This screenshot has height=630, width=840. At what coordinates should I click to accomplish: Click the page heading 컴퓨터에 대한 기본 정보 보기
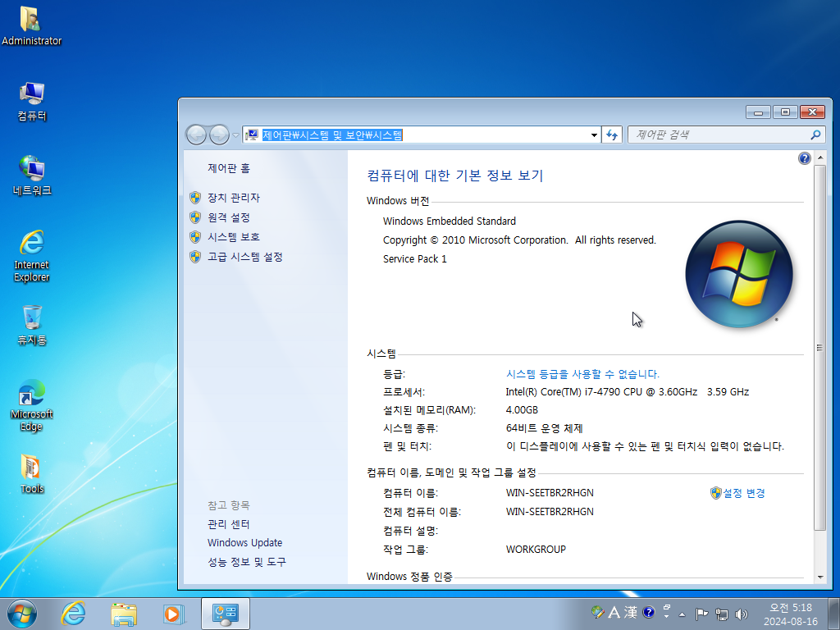click(455, 176)
